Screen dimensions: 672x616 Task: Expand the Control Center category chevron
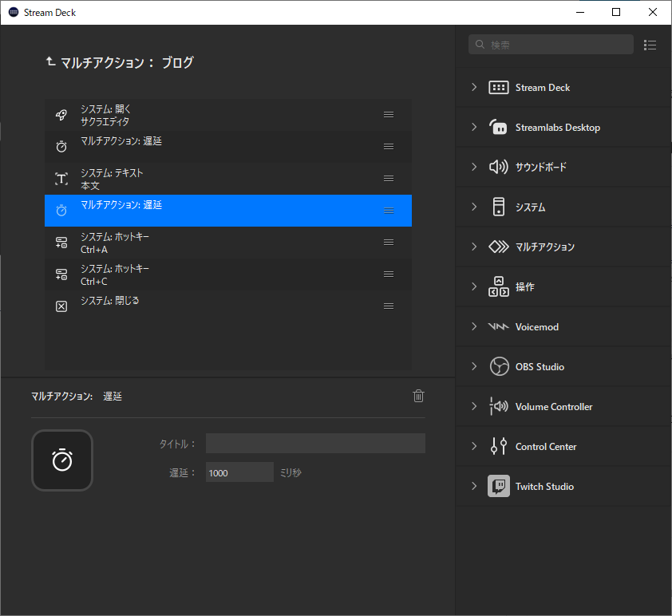tap(474, 445)
